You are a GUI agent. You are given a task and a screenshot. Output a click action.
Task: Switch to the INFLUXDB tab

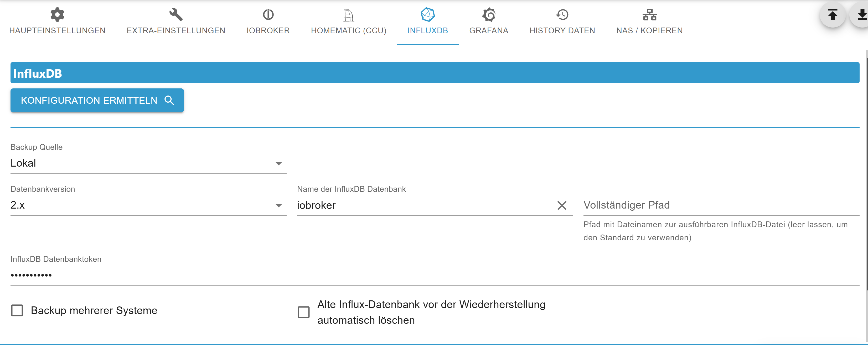tap(427, 30)
